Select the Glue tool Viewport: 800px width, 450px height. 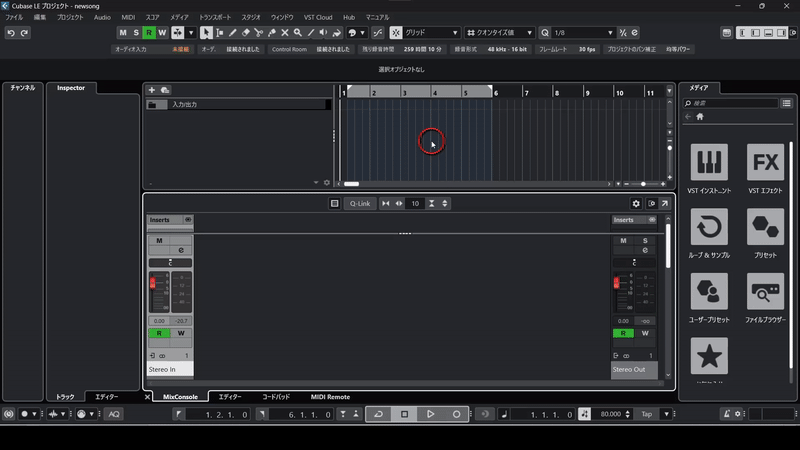(271, 33)
